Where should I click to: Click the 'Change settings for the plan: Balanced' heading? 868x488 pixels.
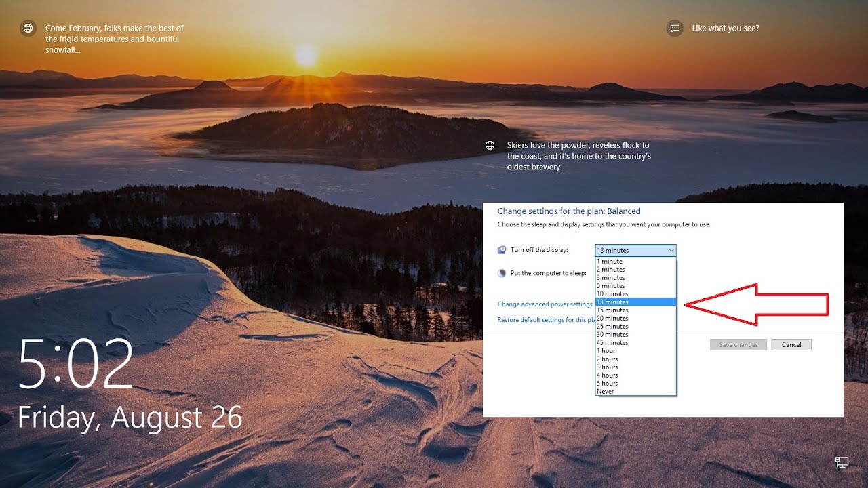569,211
